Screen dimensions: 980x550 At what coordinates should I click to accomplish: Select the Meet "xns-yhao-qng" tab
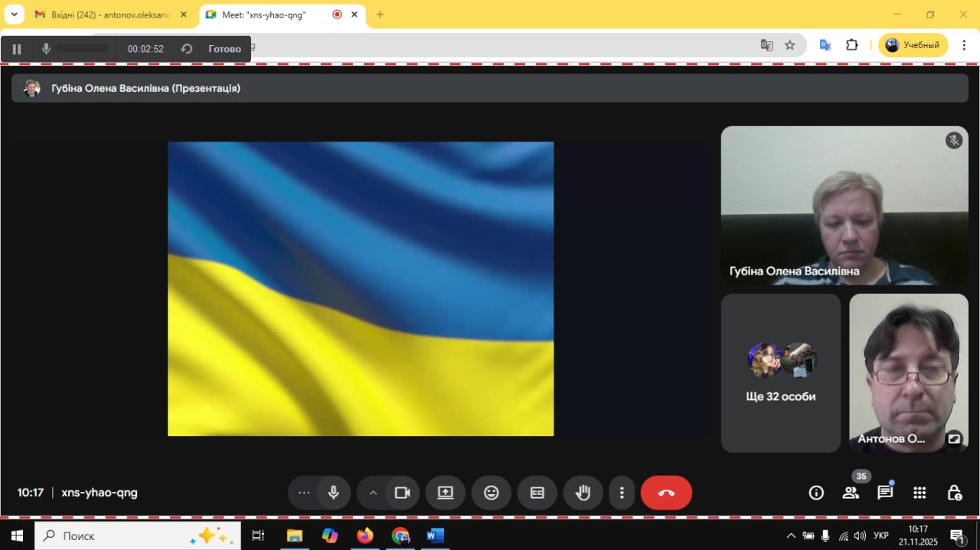tap(264, 15)
